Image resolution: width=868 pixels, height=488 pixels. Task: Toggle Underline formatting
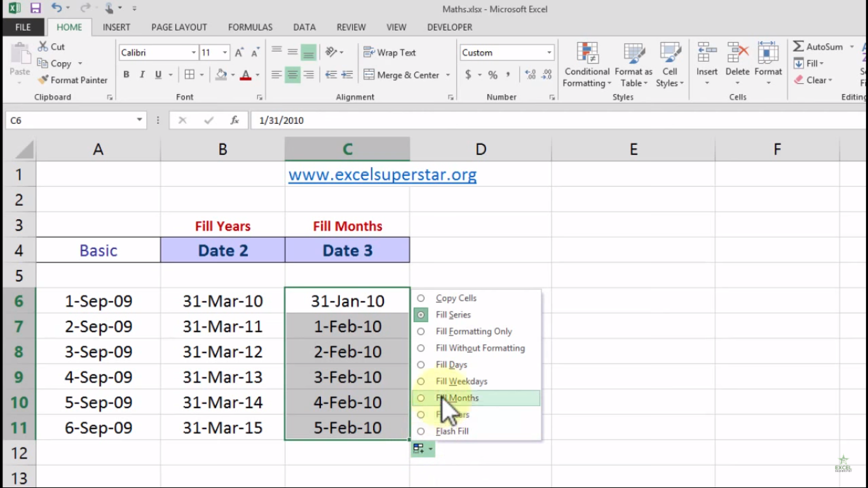(158, 75)
